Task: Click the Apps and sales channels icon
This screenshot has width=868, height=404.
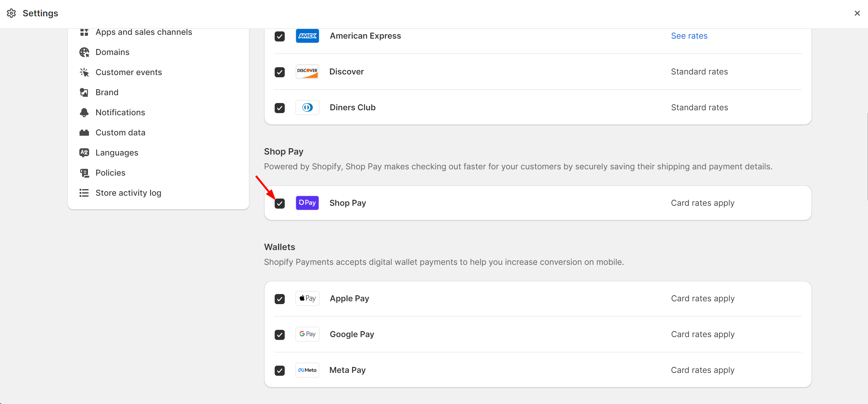Action: point(84,32)
